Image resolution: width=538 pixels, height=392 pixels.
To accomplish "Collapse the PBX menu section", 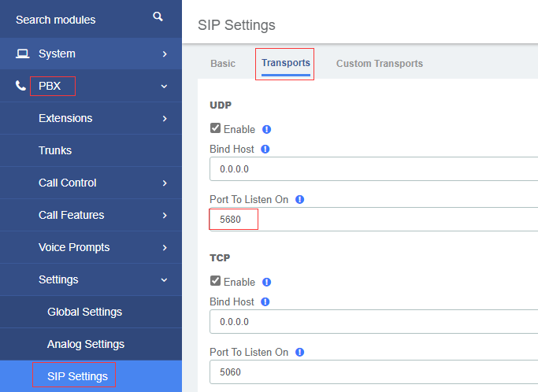I will click(x=165, y=86).
